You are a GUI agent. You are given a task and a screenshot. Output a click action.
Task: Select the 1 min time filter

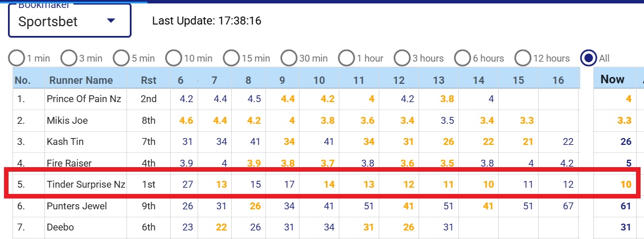(x=17, y=58)
